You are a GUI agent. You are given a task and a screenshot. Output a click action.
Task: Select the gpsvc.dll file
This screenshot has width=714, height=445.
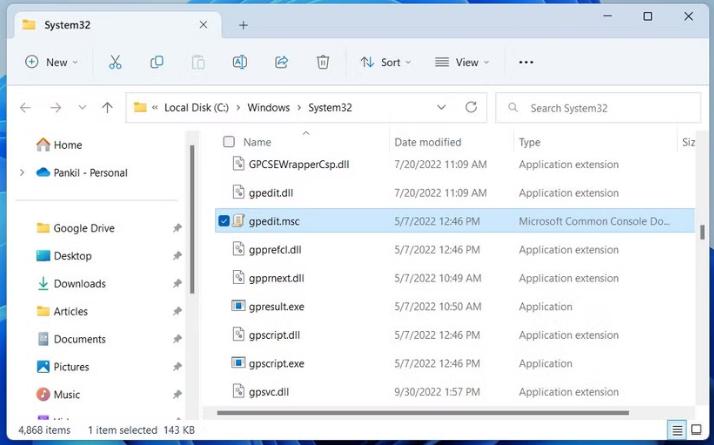point(269,392)
